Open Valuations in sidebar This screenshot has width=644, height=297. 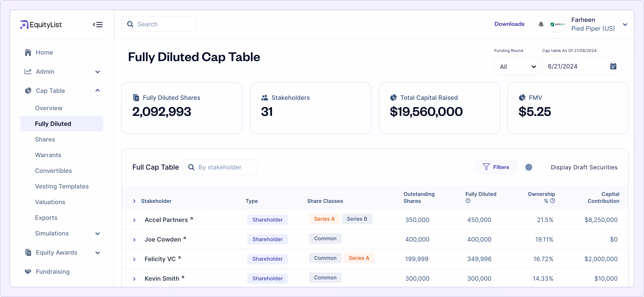50,202
